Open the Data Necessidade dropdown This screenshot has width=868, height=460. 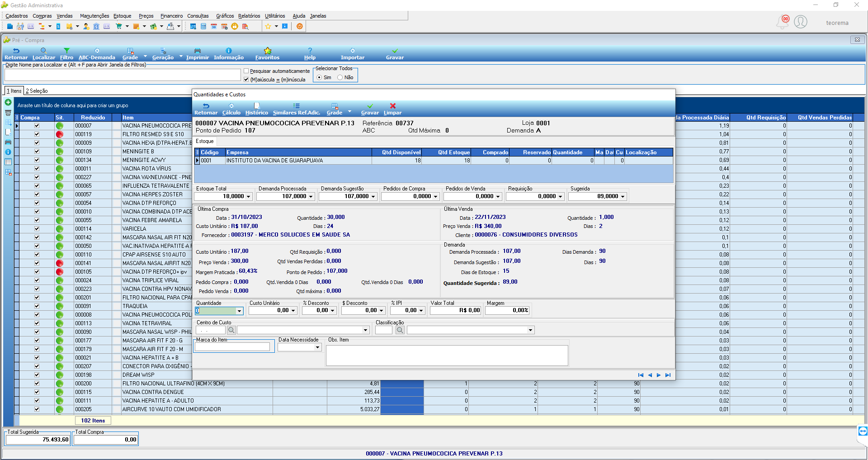point(317,348)
